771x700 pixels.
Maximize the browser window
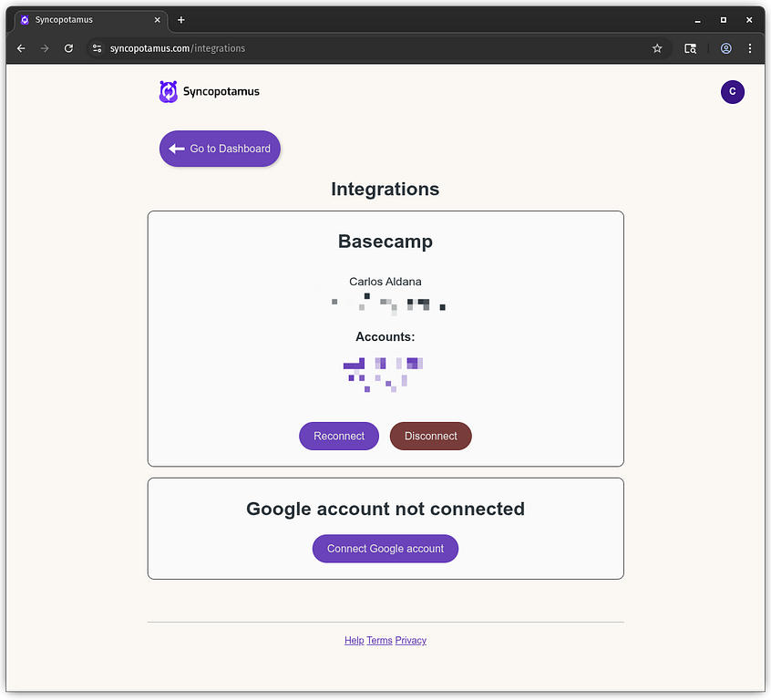[724, 20]
